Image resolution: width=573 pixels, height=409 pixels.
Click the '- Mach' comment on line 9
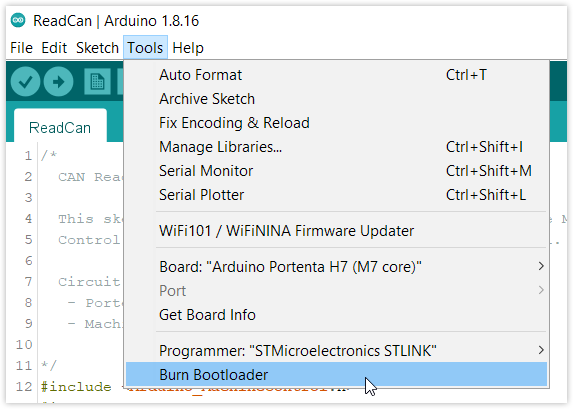[x=95, y=324]
